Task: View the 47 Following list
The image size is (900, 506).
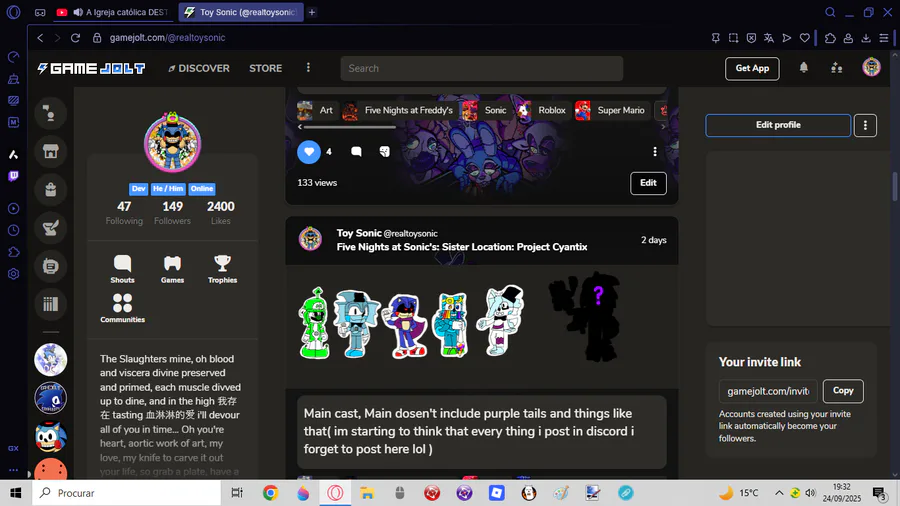Action: point(124,212)
